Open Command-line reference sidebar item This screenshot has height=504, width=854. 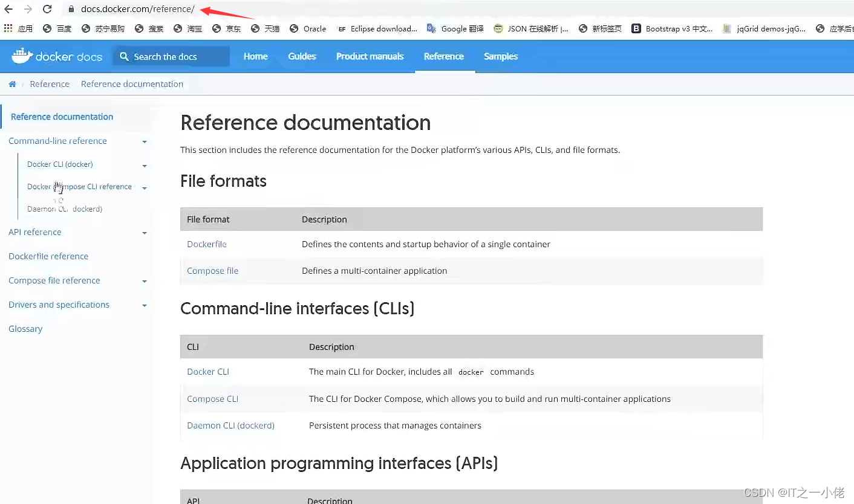pos(57,141)
